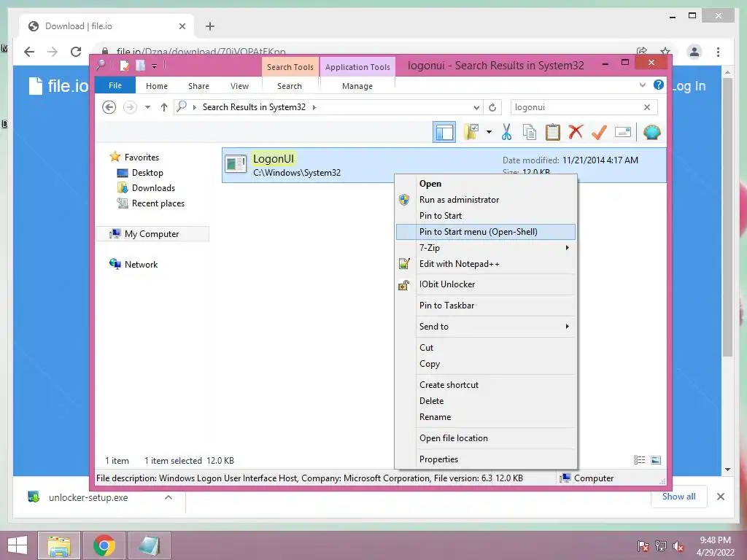
Task: Choose Rename in context menu
Action: point(485,416)
